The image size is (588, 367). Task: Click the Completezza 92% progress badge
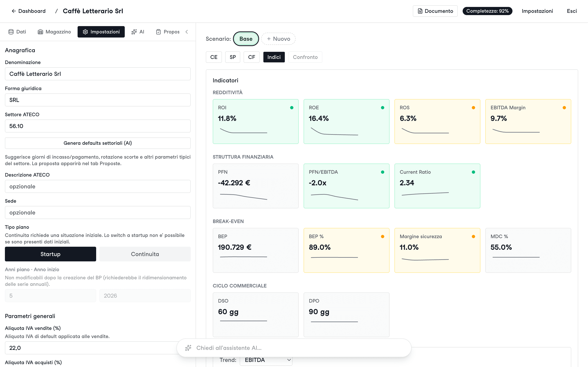[487, 11]
